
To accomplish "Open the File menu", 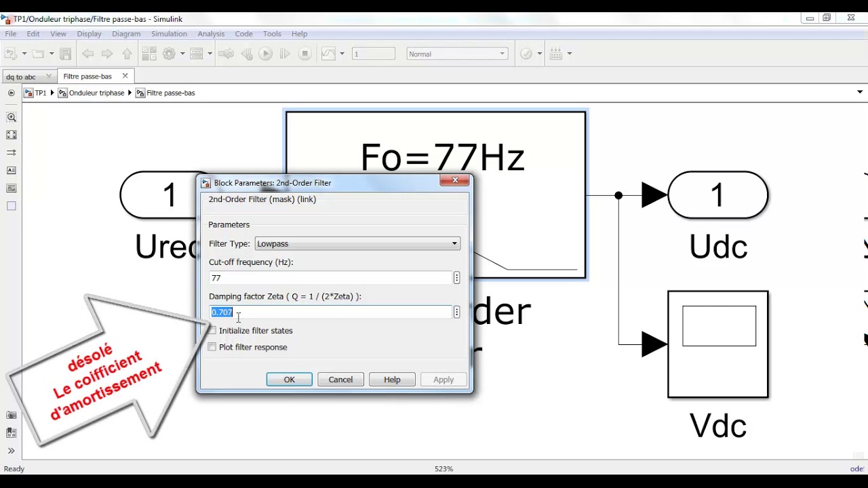I will (11, 34).
